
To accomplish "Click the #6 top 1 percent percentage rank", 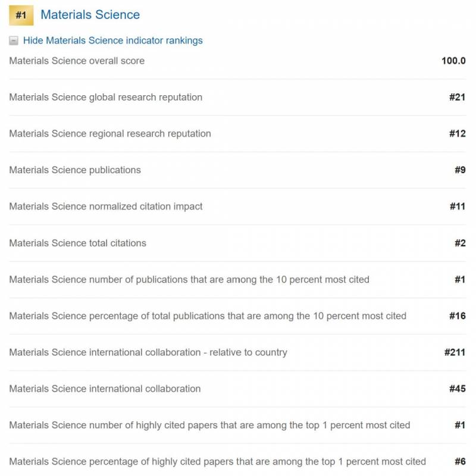I will [460, 462].
